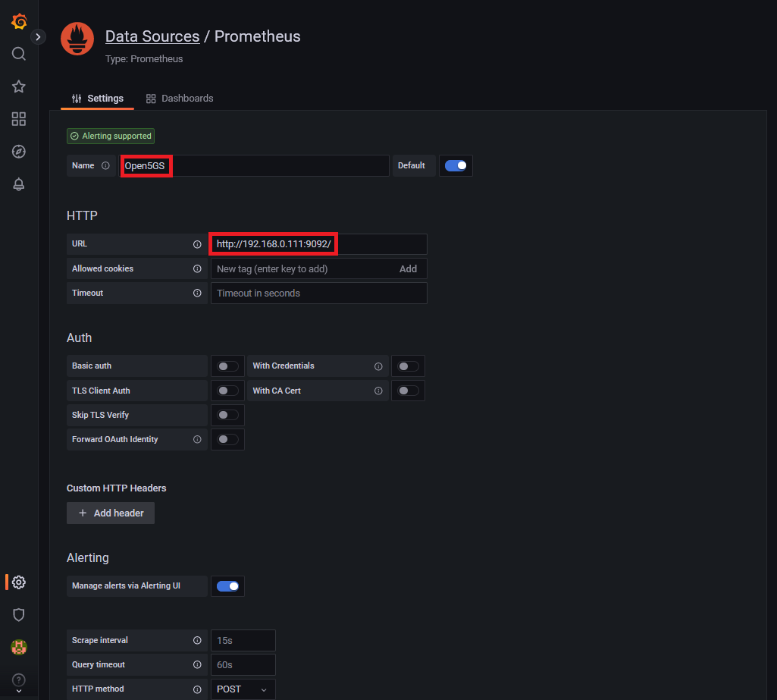Expand the sidebar with the chevron arrow

pyautogui.click(x=38, y=36)
